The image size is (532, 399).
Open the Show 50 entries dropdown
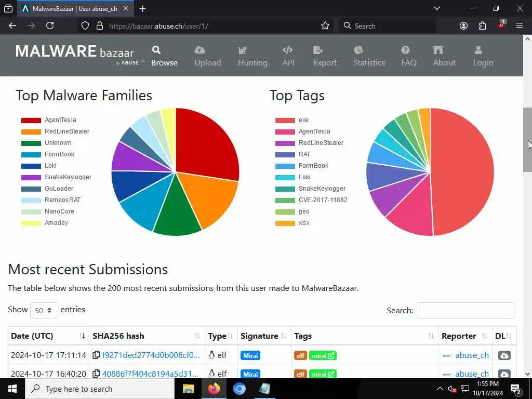pos(44,310)
